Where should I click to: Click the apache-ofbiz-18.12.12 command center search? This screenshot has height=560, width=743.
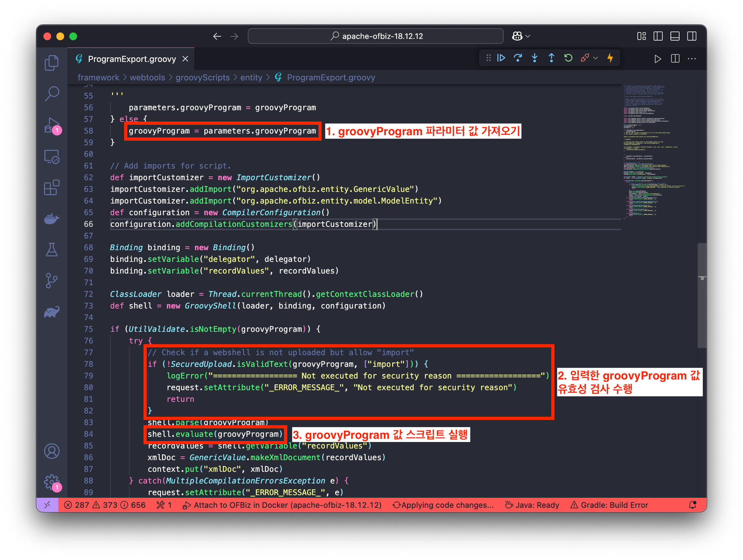[x=375, y=36]
